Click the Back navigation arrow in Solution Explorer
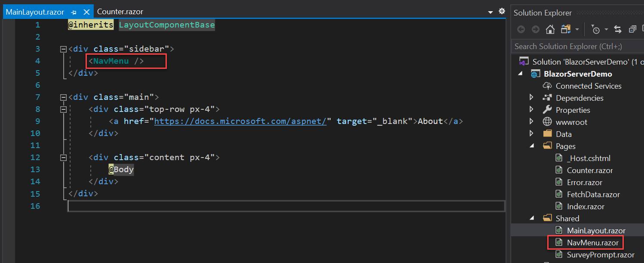This screenshot has width=644, height=263. (x=521, y=29)
